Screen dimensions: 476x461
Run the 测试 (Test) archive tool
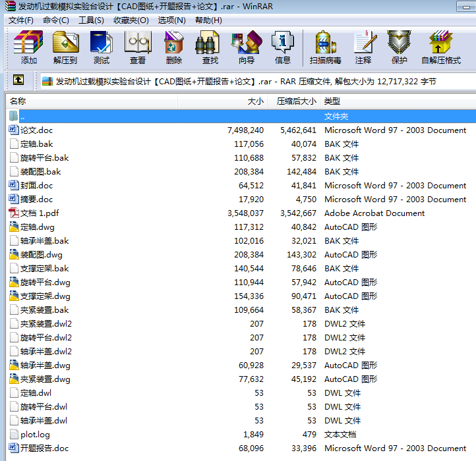pos(102,47)
